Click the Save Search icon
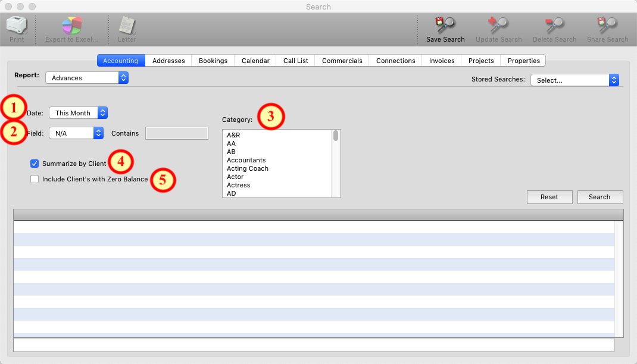This screenshot has width=637, height=364. [445, 26]
